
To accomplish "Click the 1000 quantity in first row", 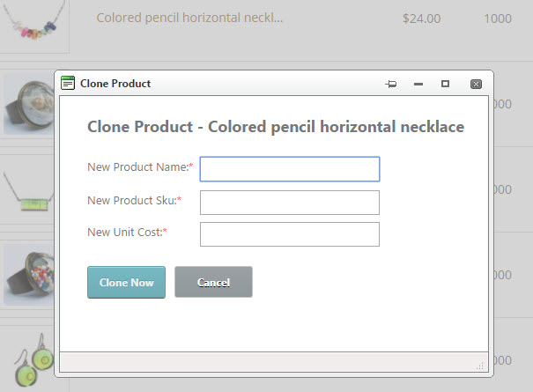I will pyautogui.click(x=498, y=18).
